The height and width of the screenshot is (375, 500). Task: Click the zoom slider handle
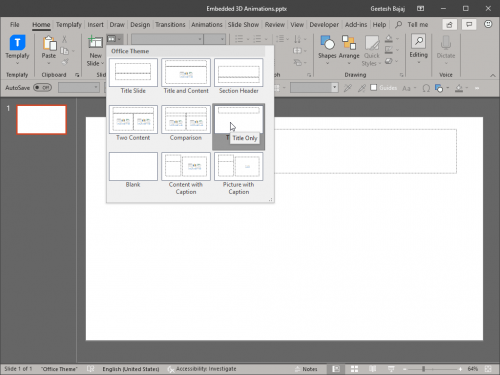(423, 369)
